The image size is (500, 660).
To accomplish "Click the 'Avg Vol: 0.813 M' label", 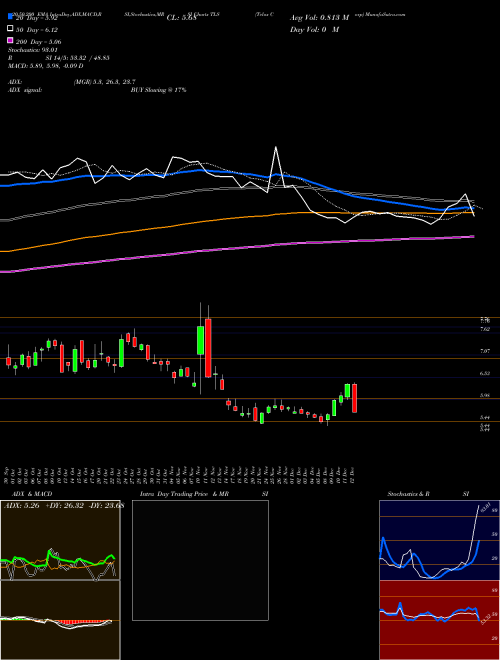I will (319, 18).
